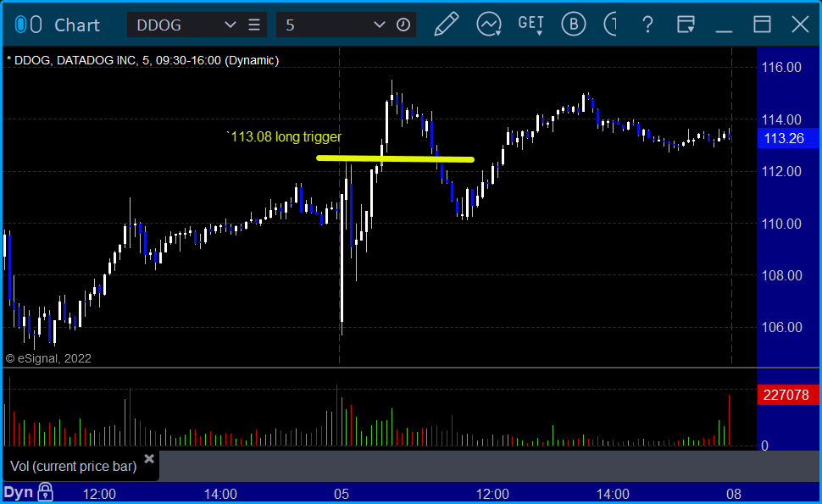This screenshot has width=822, height=504.
Task: Click the partially visible circled T icon
Action: [610, 24]
